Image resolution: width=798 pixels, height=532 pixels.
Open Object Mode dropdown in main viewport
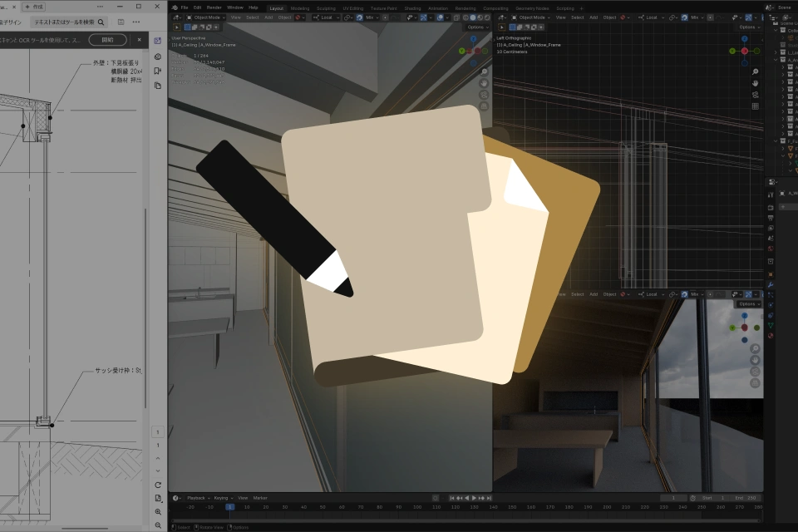click(205, 17)
